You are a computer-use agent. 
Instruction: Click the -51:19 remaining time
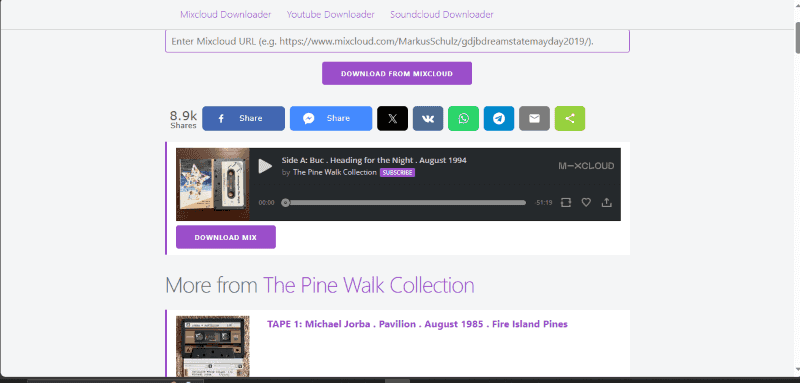[x=543, y=202]
